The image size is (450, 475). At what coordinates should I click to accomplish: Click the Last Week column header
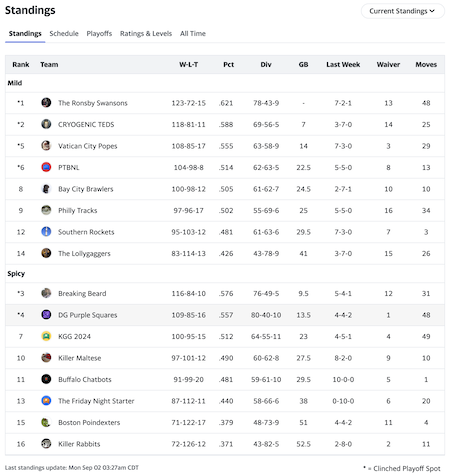click(343, 64)
